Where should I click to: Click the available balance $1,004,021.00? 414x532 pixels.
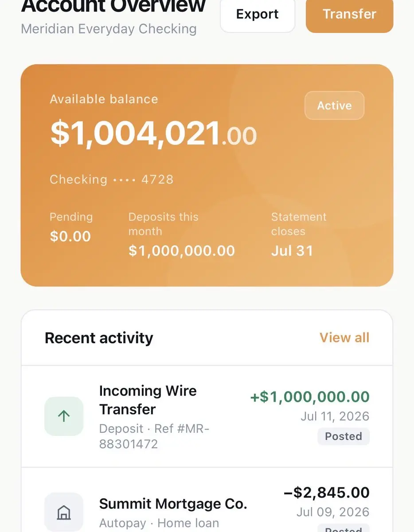153,133
